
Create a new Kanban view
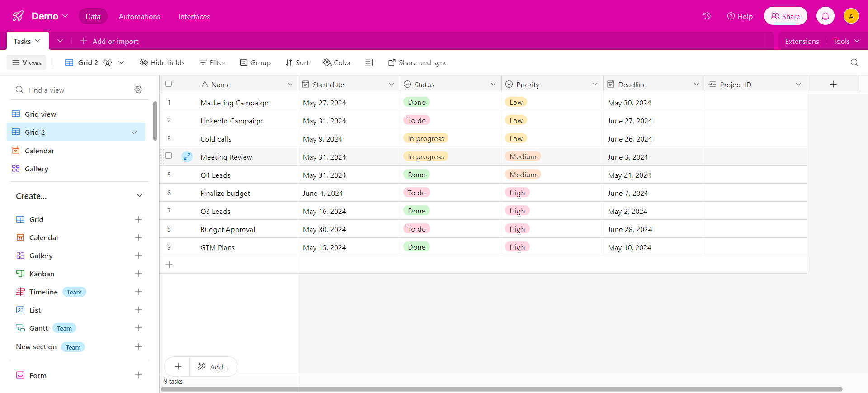[138, 274]
